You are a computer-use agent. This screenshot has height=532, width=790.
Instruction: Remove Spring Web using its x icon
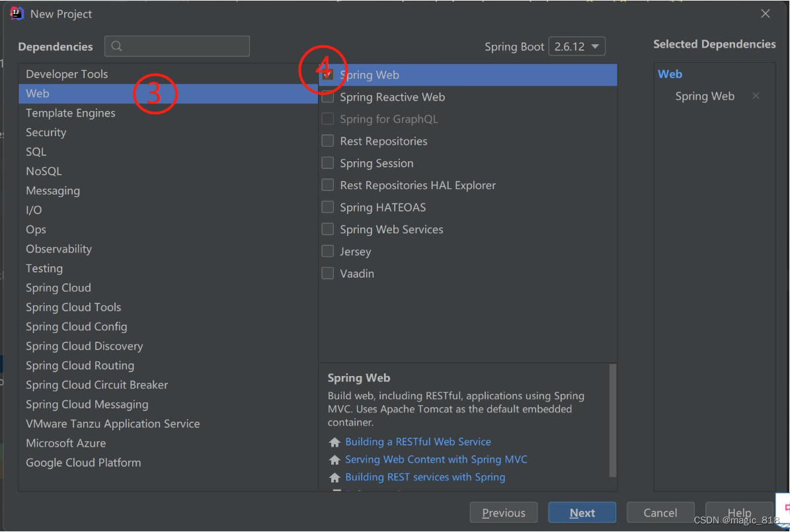756,96
